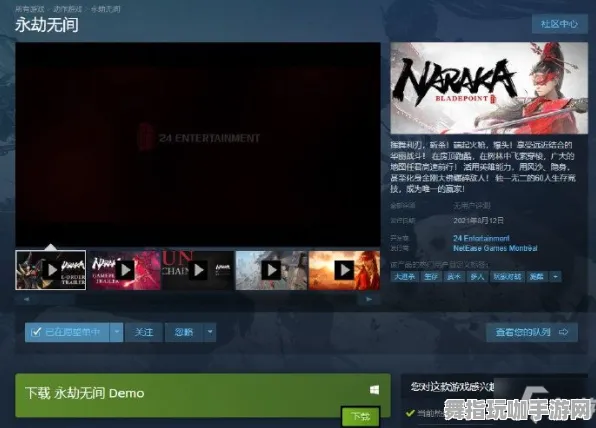Play the Unchained trailer thumbnail
The width and height of the screenshot is (596, 428).
(x=198, y=270)
